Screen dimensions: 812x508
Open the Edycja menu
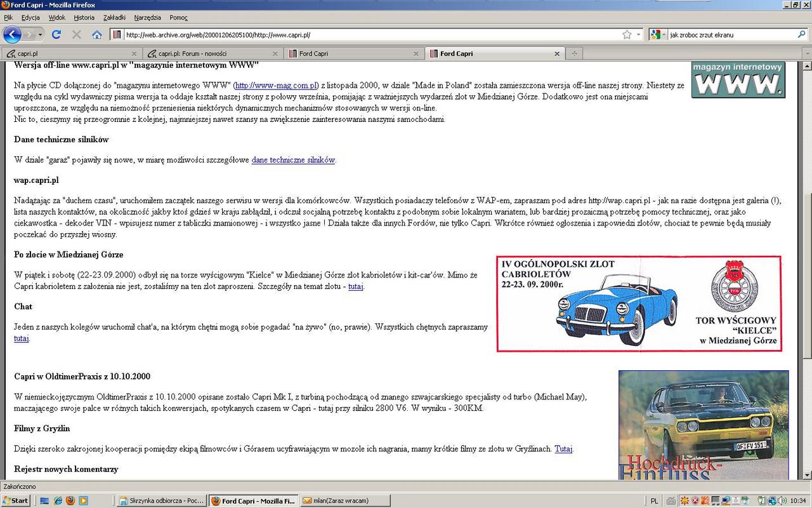(x=30, y=18)
